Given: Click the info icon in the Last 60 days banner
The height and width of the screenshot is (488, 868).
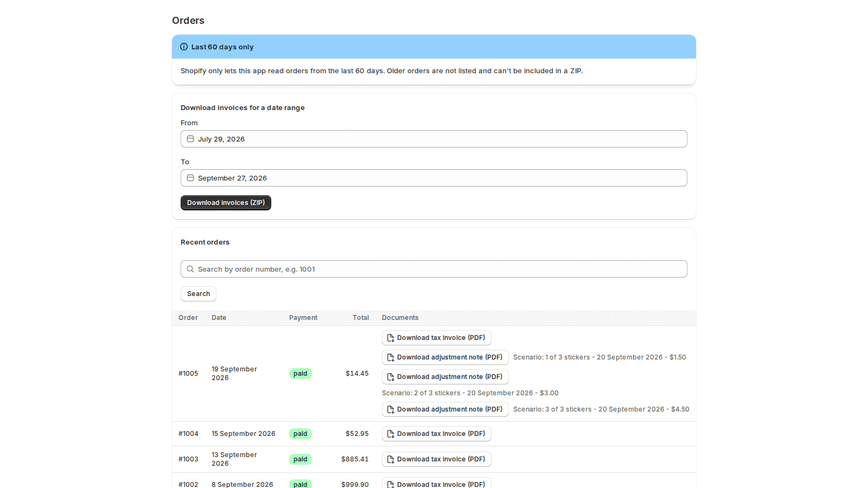Looking at the screenshot, I should 184,47.
